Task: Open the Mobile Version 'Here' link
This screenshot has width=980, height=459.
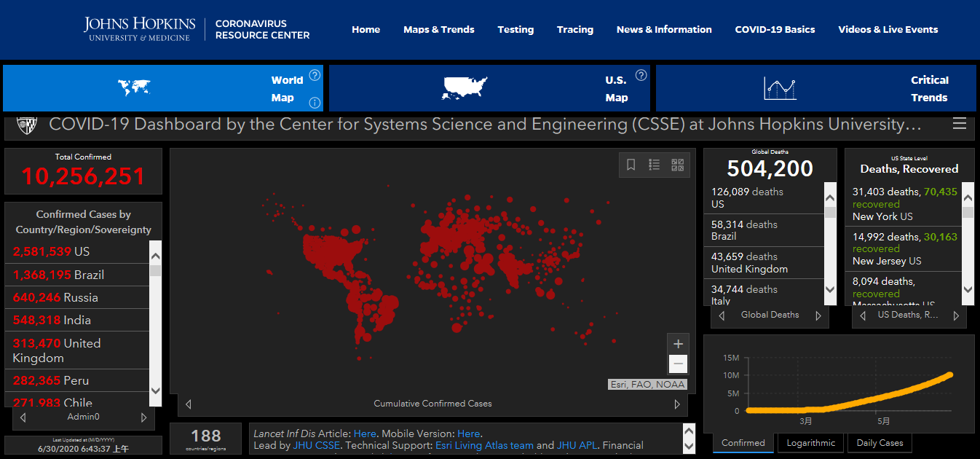Action: point(469,434)
